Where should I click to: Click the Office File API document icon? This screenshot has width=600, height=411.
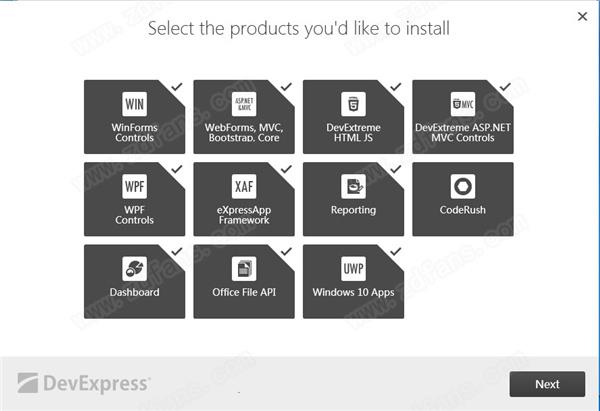coord(244,269)
